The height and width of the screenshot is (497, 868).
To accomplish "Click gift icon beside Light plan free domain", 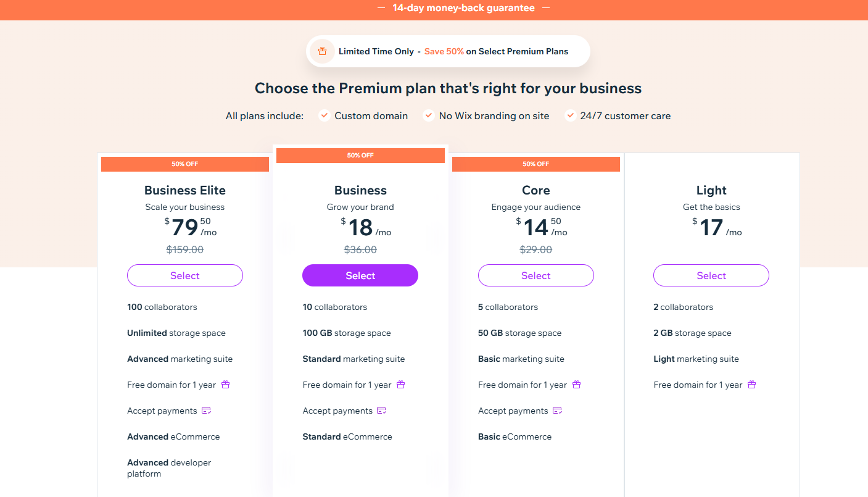I will (x=752, y=385).
